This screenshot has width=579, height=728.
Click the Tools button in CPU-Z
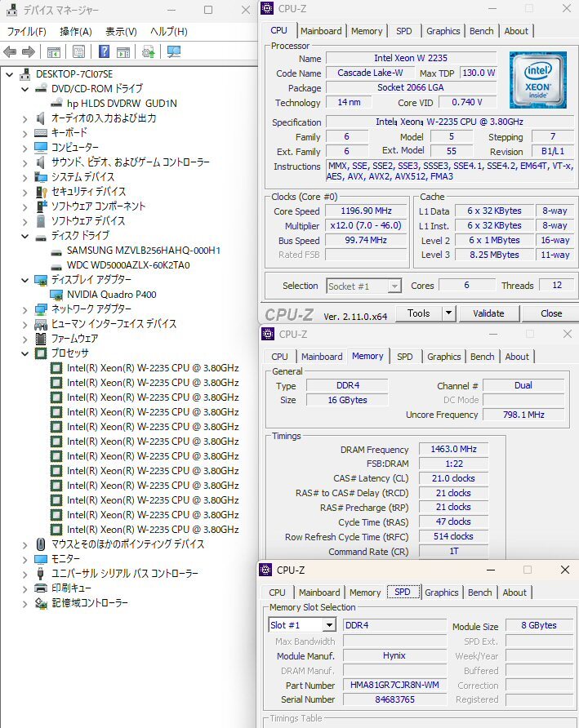pyautogui.click(x=419, y=313)
